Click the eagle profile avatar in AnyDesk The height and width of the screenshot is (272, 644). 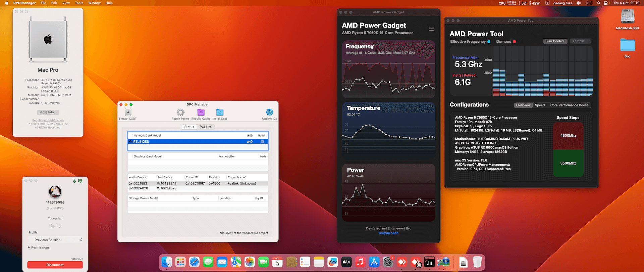click(x=55, y=192)
